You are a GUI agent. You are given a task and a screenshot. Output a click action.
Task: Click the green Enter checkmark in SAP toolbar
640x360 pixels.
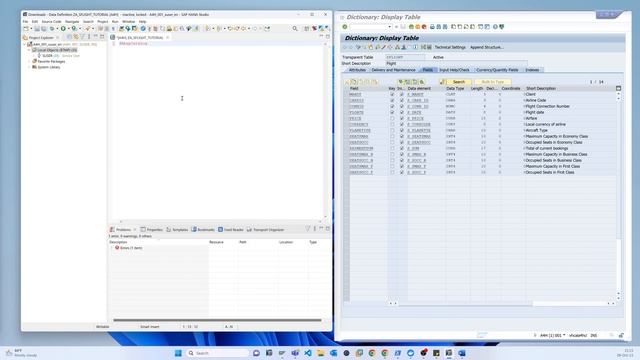tap(345, 27)
